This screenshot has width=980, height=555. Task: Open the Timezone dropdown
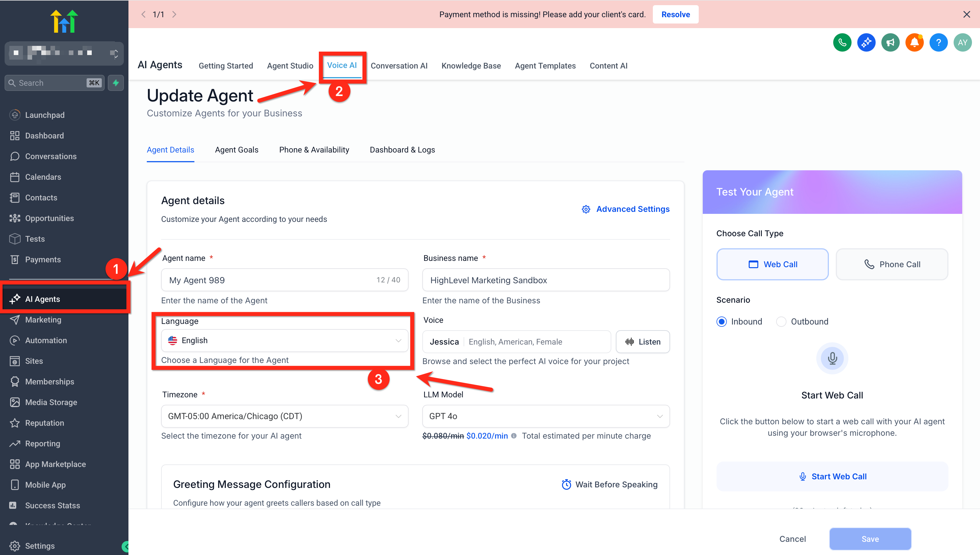click(x=284, y=416)
